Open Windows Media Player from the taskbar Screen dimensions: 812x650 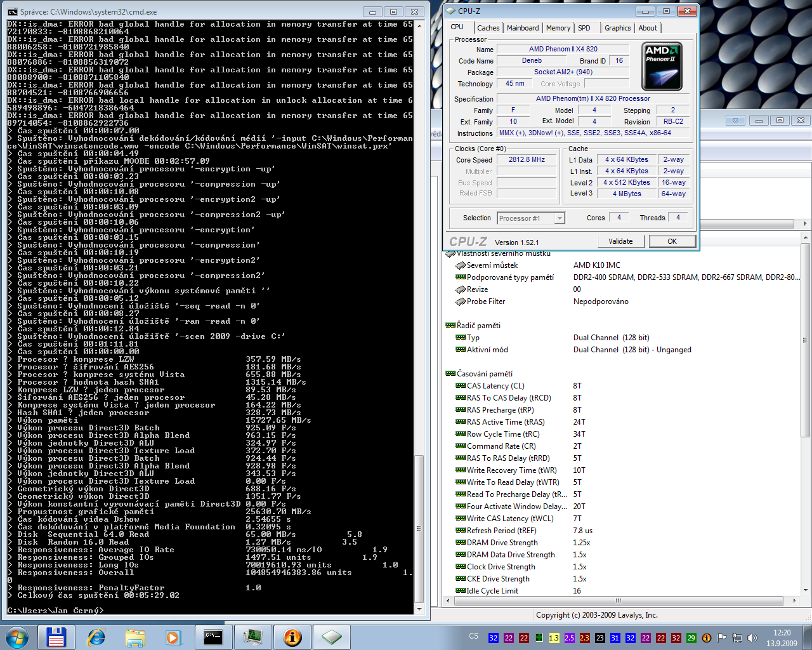pos(173,637)
